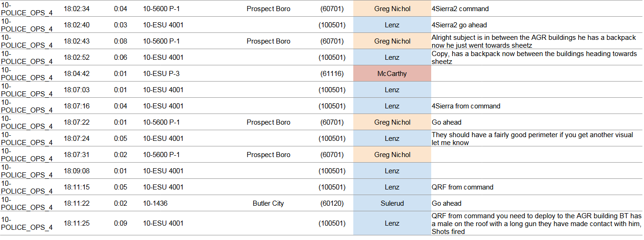Select the 18:09:08 timestamp cell

point(77,171)
